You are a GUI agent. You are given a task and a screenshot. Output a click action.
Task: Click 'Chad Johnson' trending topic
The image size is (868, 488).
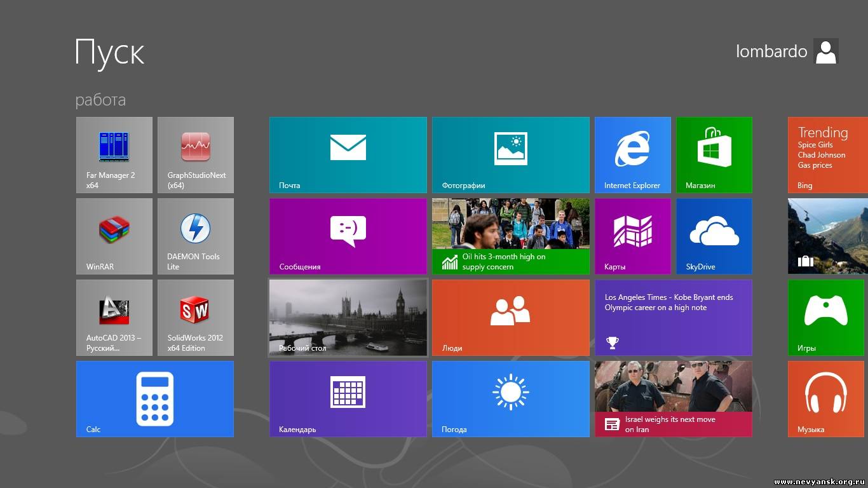(822, 155)
